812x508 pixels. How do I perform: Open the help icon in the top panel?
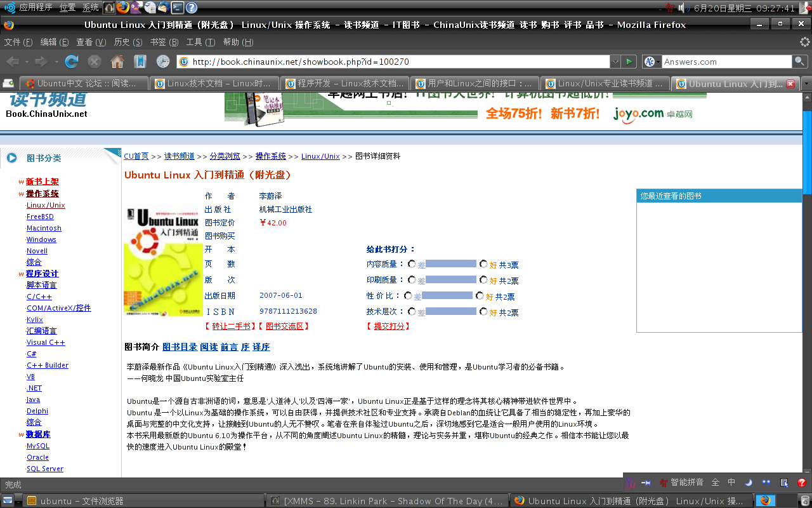click(191, 8)
